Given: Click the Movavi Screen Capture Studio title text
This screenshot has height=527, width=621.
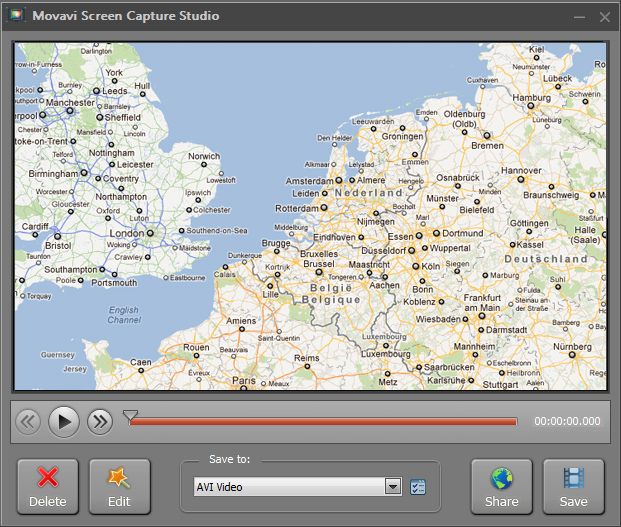Looking at the screenshot, I should pos(125,16).
